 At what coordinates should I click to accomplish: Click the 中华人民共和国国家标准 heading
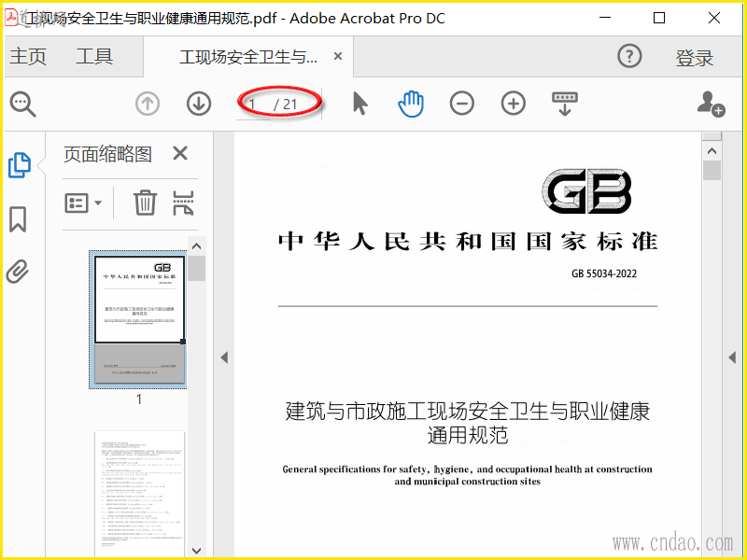468,241
